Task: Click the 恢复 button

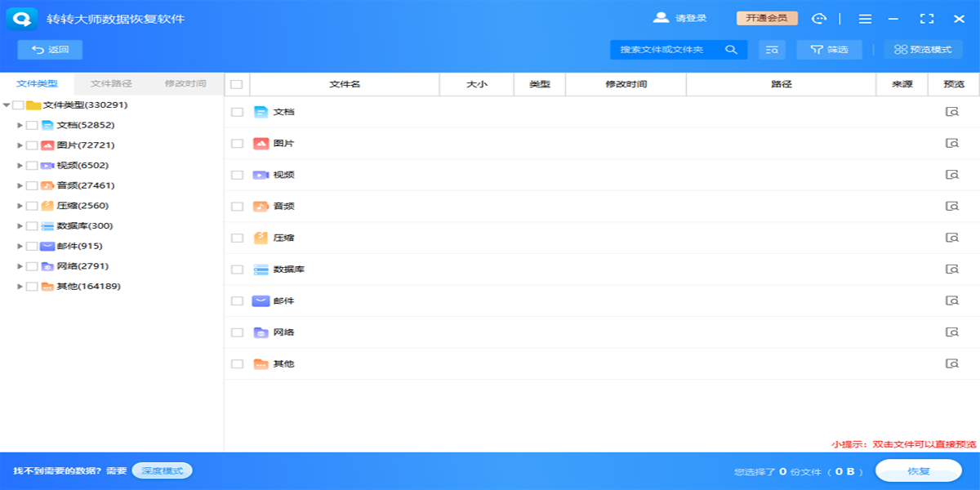Action: pos(918,471)
